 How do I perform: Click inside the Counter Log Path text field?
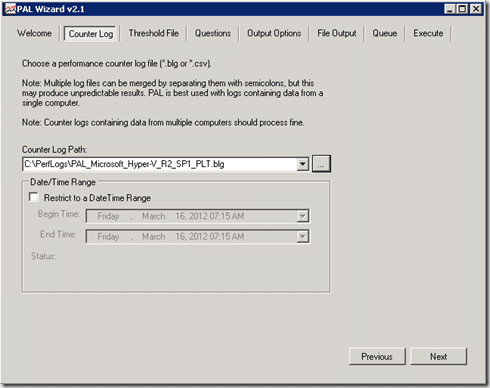(x=160, y=164)
